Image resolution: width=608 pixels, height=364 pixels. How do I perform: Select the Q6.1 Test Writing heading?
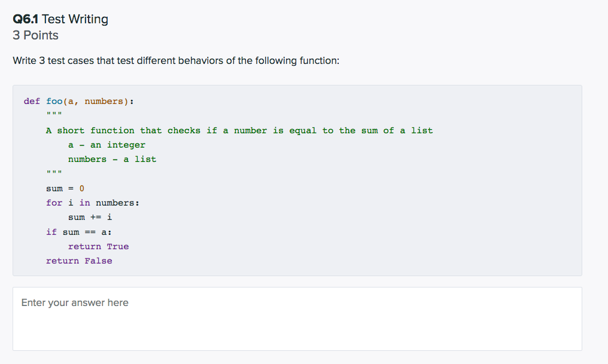60,19
